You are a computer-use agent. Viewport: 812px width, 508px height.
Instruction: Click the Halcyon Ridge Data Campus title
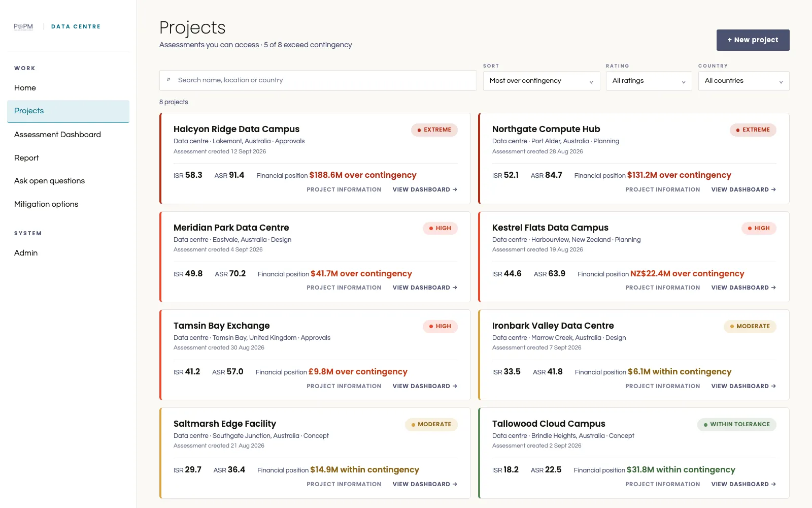pyautogui.click(x=236, y=129)
